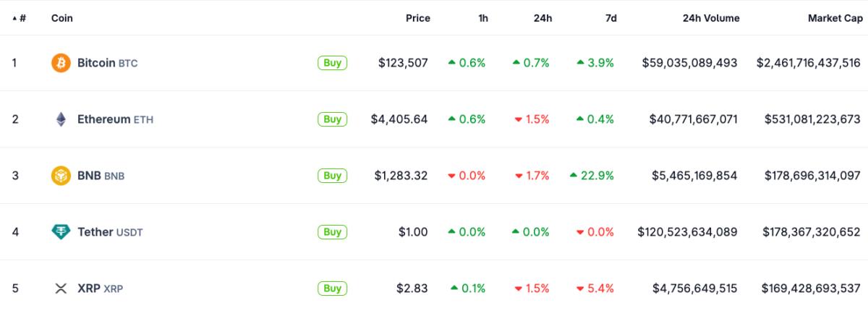The image size is (868, 316).
Task: Click the Coin column header
Action: tap(62, 18)
